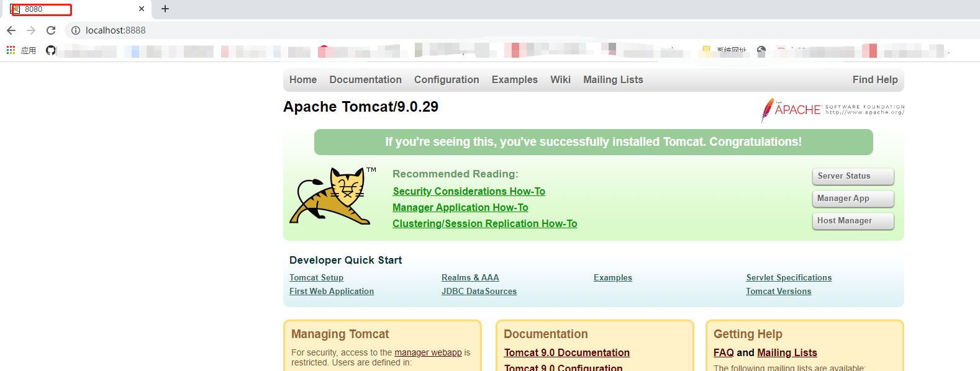
Task: Click the Recommended Reading label
Action: [x=455, y=174]
